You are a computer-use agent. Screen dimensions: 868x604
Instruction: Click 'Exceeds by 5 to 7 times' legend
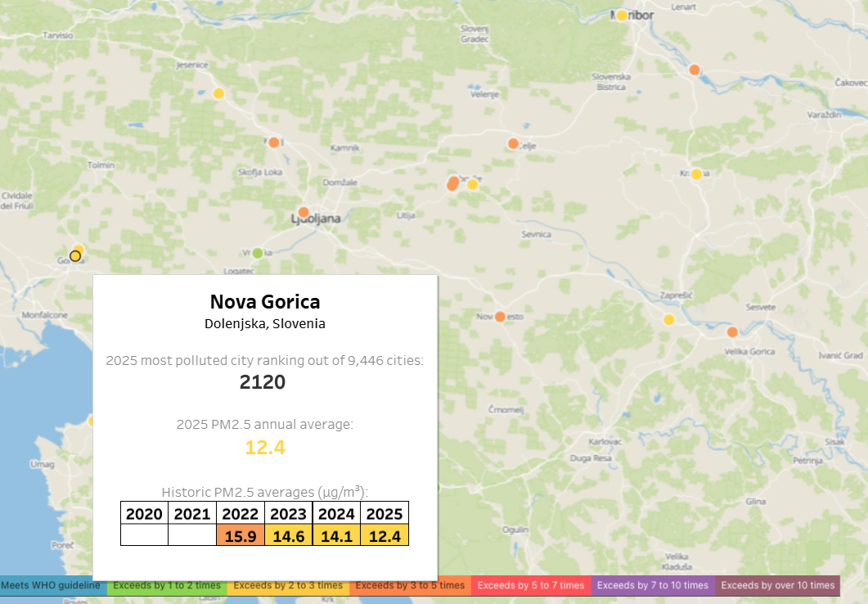(x=531, y=586)
